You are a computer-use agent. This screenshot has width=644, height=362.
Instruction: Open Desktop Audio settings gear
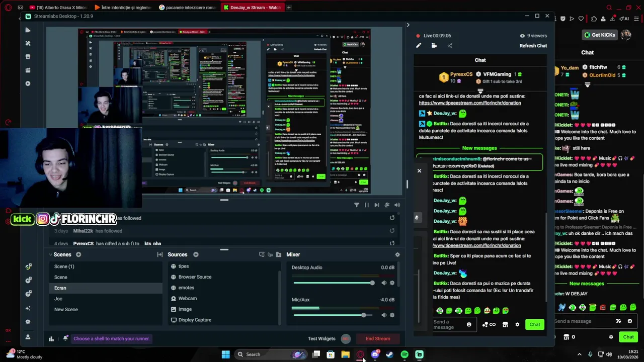click(392, 283)
